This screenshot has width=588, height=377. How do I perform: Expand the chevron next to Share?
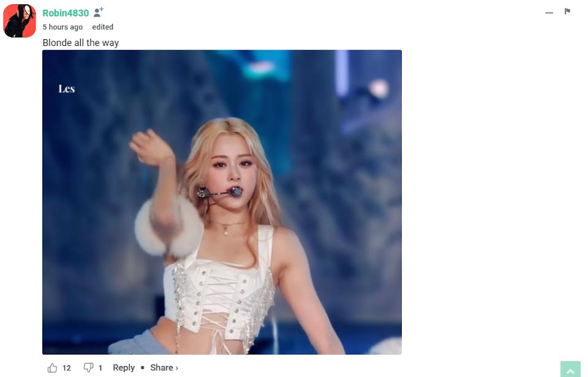(176, 368)
